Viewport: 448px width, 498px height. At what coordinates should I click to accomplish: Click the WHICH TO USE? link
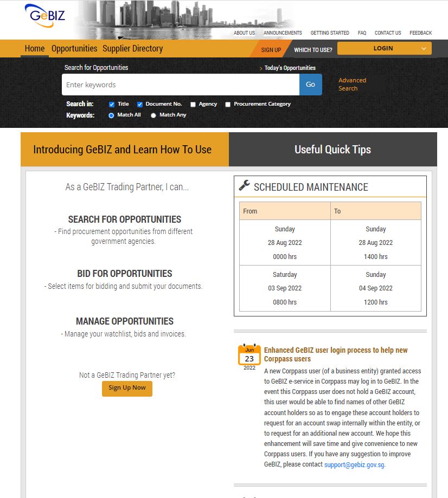tap(313, 50)
